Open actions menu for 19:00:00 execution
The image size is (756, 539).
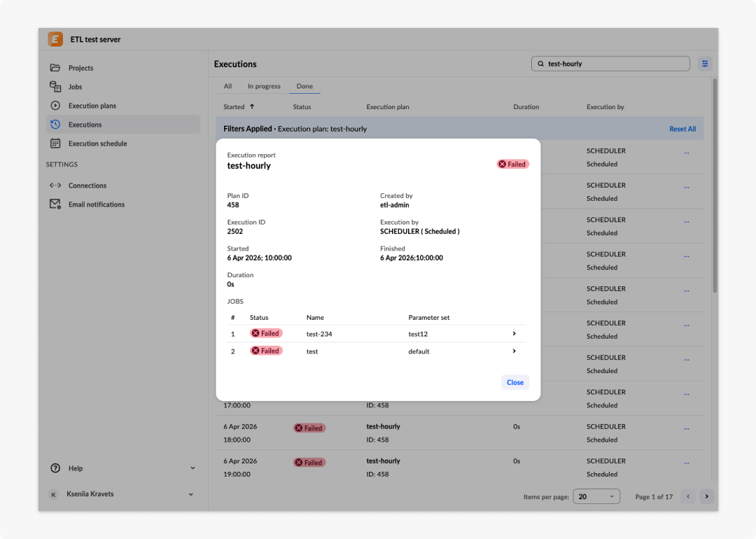pos(687,463)
